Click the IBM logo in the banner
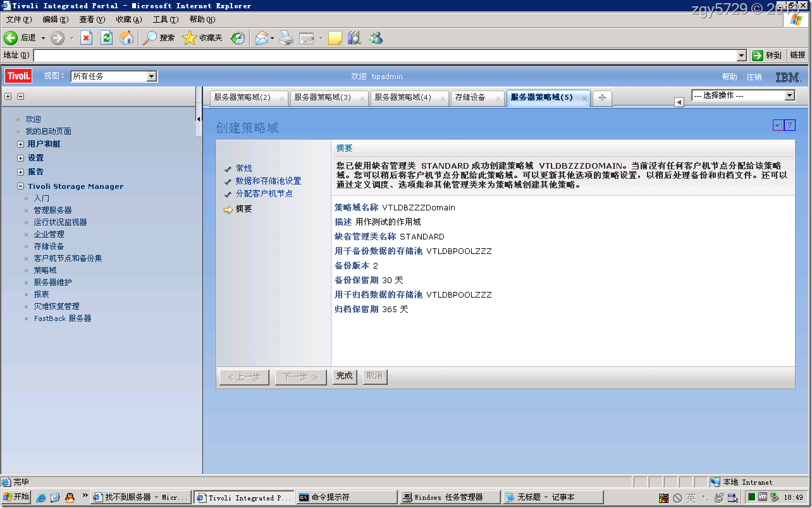The height and width of the screenshot is (508, 812). (788, 77)
